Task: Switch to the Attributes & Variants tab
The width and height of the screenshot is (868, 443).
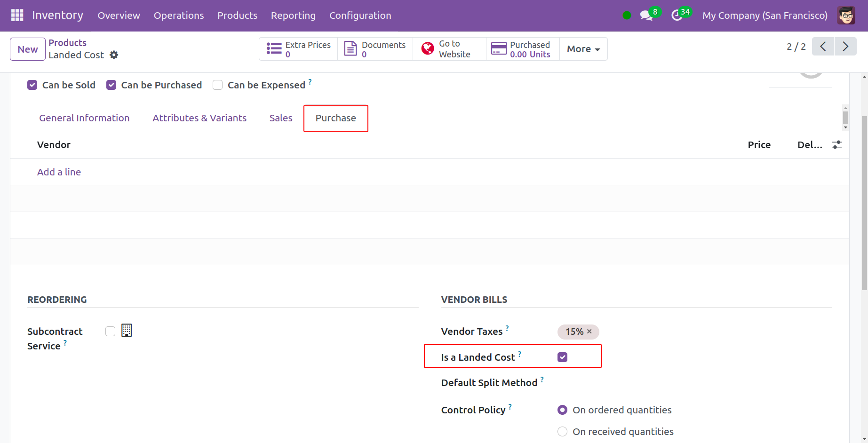Action: tap(199, 118)
